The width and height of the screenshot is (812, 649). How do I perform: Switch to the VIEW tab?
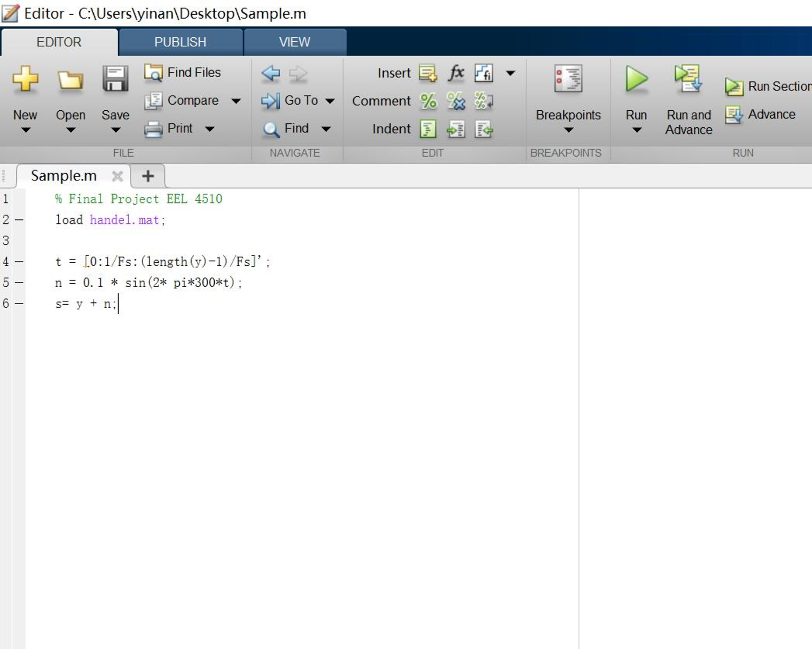[x=294, y=42]
